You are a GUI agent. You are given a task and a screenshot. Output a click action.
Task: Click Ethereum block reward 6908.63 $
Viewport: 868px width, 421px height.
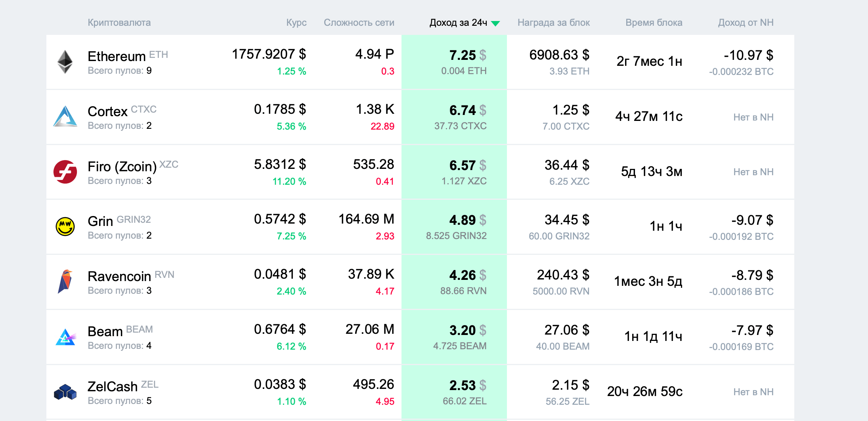click(559, 55)
